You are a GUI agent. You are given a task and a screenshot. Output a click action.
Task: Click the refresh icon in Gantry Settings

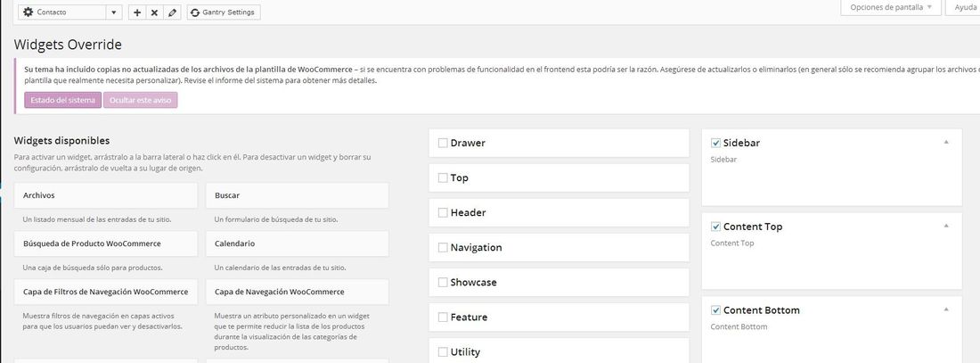195,12
